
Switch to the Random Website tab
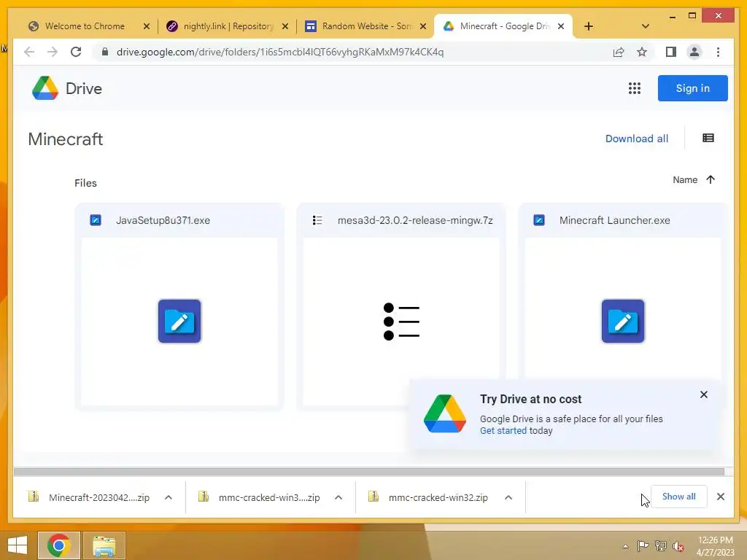pyautogui.click(x=367, y=26)
